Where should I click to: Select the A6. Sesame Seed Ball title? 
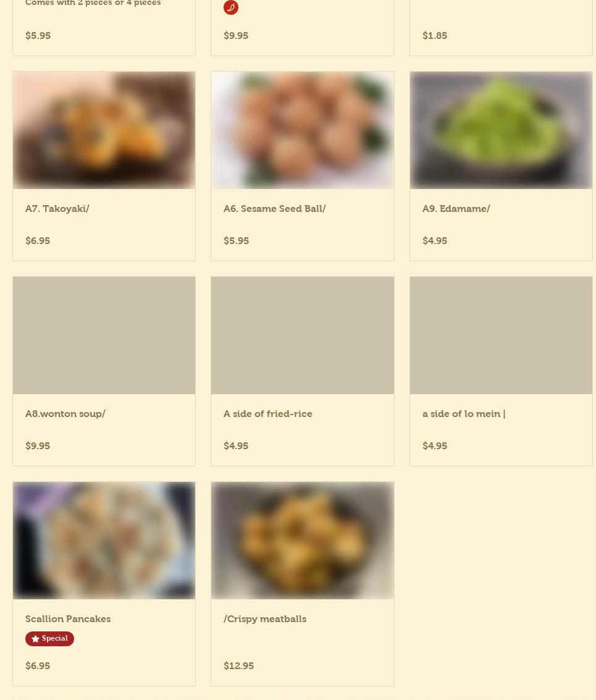click(x=275, y=208)
